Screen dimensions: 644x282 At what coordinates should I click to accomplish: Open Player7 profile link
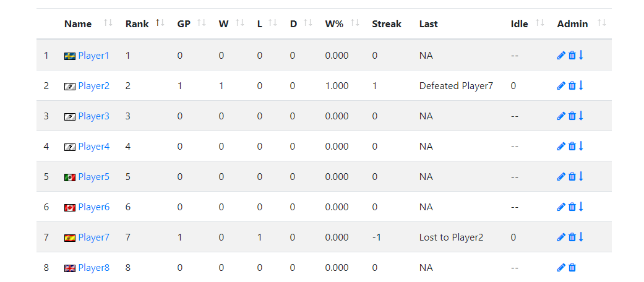(93, 237)
